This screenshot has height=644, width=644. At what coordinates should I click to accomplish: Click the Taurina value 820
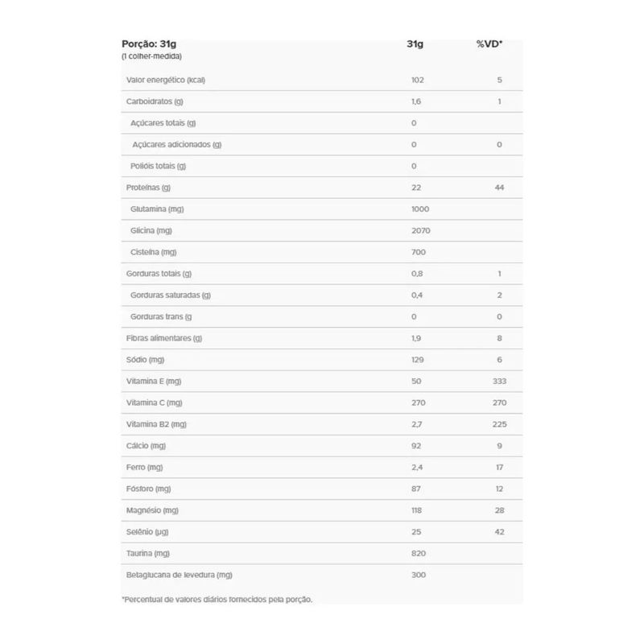point(419,553)
